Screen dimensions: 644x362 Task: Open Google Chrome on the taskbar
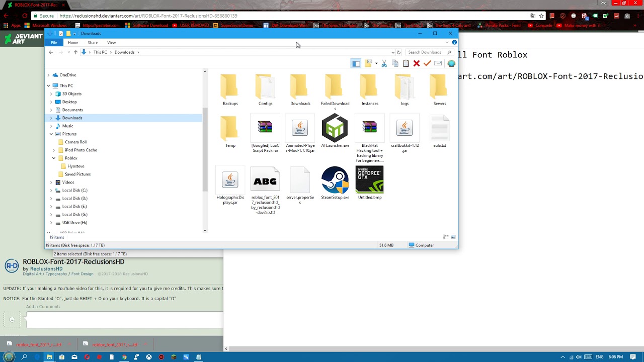(x=124, y=357)
